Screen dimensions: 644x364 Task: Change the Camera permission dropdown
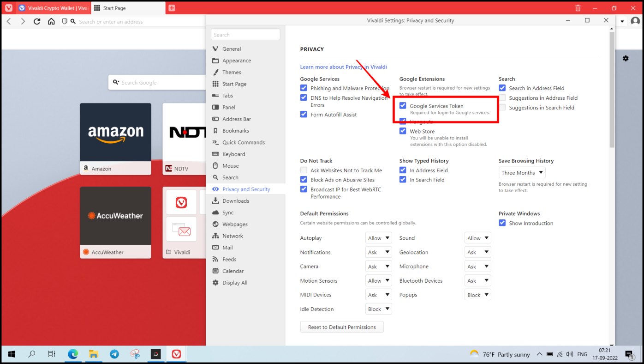pyautogui.click(x=379, y=267)
